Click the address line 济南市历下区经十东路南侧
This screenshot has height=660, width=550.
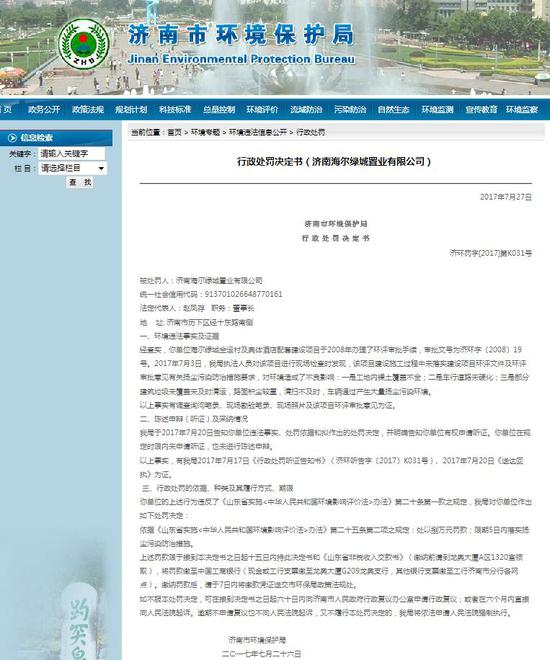click(x=210, y=322)
